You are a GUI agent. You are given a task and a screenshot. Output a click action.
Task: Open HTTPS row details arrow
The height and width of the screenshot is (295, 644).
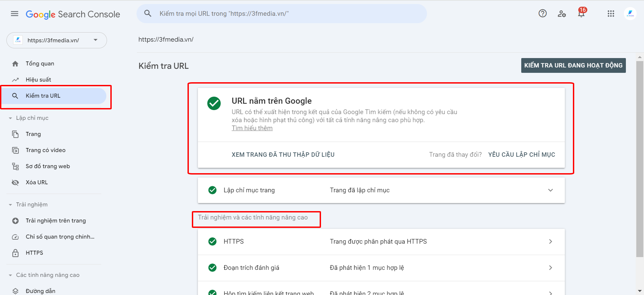click(550, 242)
